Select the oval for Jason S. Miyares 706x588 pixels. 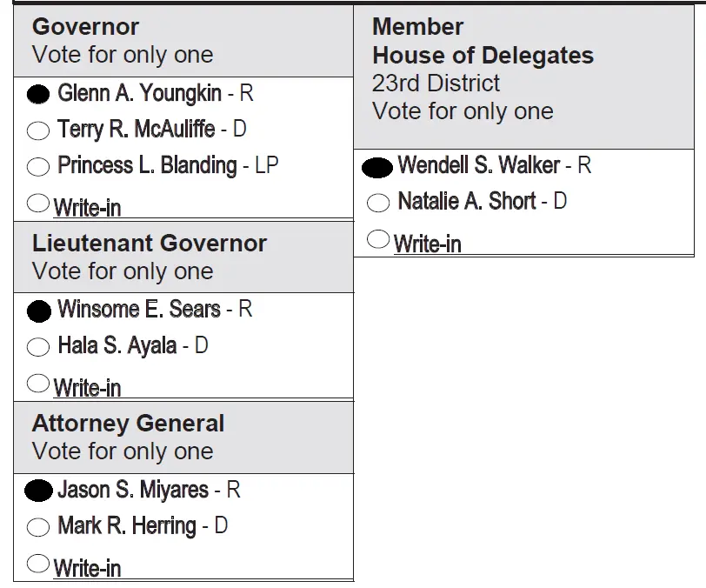point(38,491)
